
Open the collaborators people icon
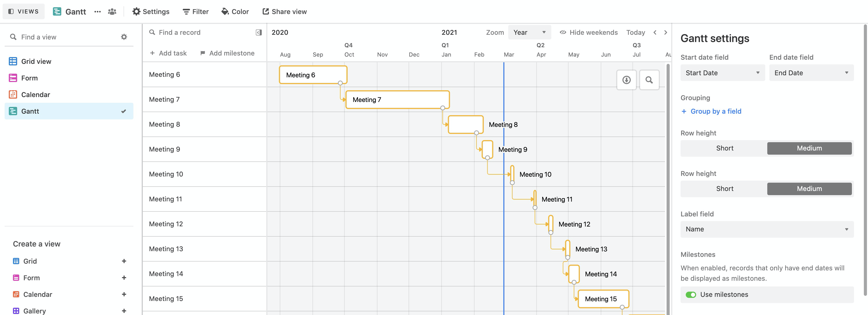click(x=112, y=11)
